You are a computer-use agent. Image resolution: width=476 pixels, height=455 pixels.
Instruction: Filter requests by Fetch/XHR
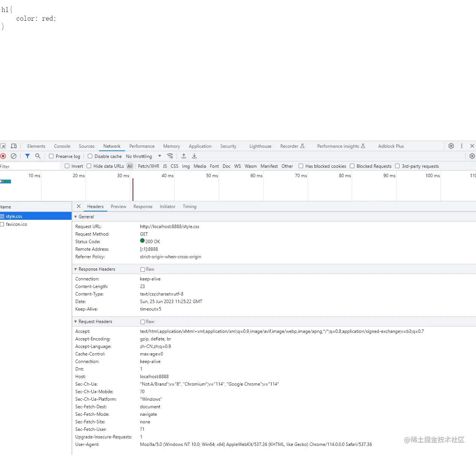pos(148,166)
